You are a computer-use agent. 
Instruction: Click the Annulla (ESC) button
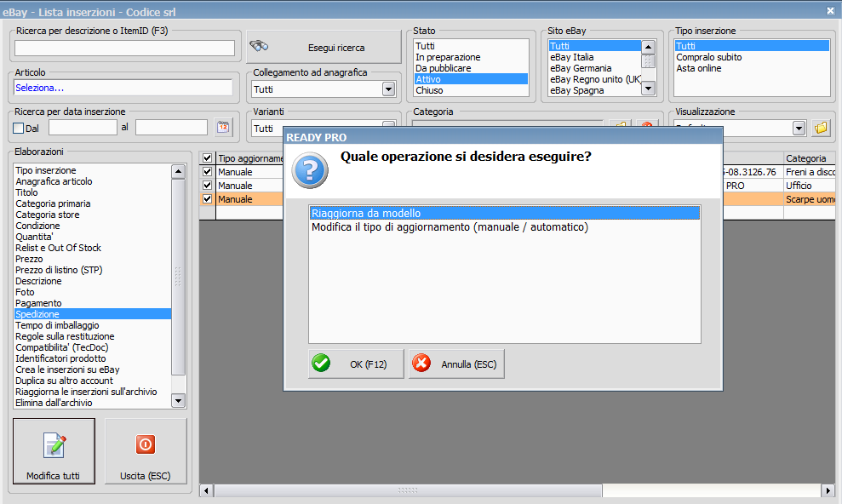pyautogui.click(x=456, y=364)
